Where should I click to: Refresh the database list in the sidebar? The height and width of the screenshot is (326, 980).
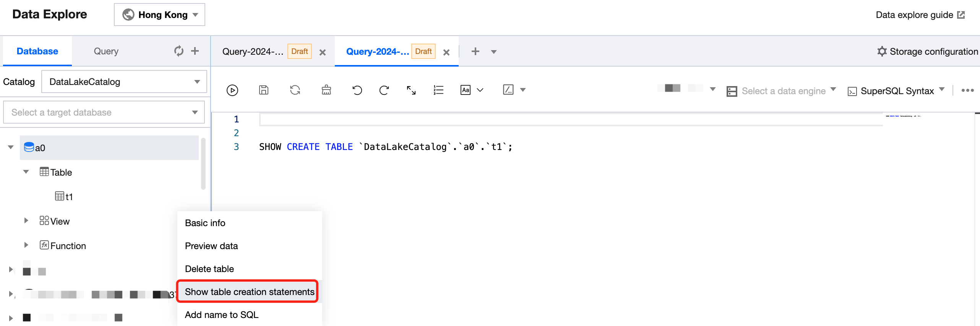[178, 51]
